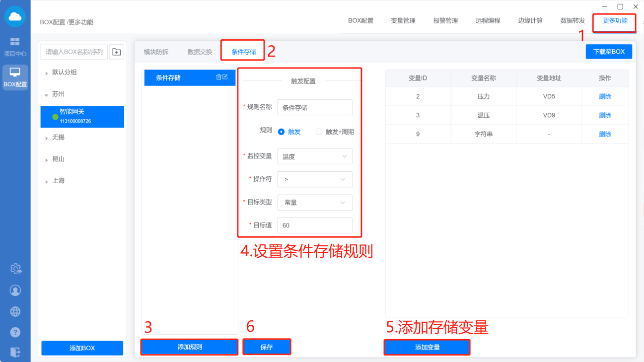Switch to the 数据转发 tab
644x362 pixels.
(x=573, y=21)
